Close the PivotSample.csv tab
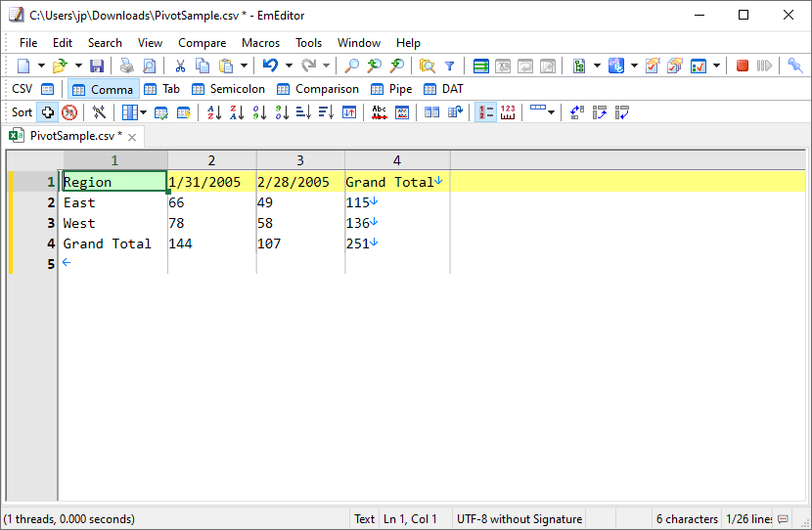The height and width of the screenshot is (530, 812). coord(132,137)
